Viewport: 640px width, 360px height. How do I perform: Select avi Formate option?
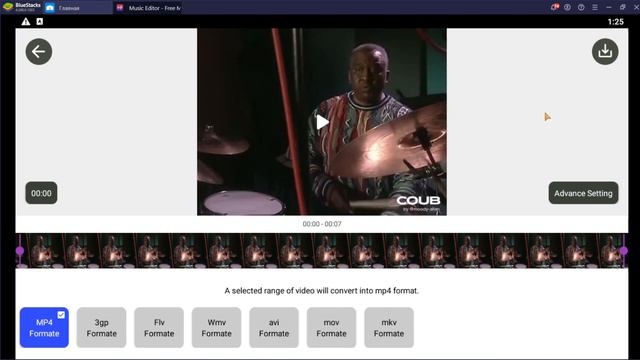pyautogui.click(x=274, y=328)
